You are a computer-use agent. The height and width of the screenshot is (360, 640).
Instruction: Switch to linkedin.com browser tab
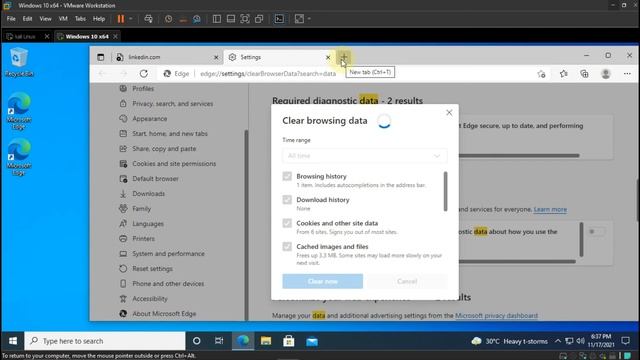tap(167, 57)
